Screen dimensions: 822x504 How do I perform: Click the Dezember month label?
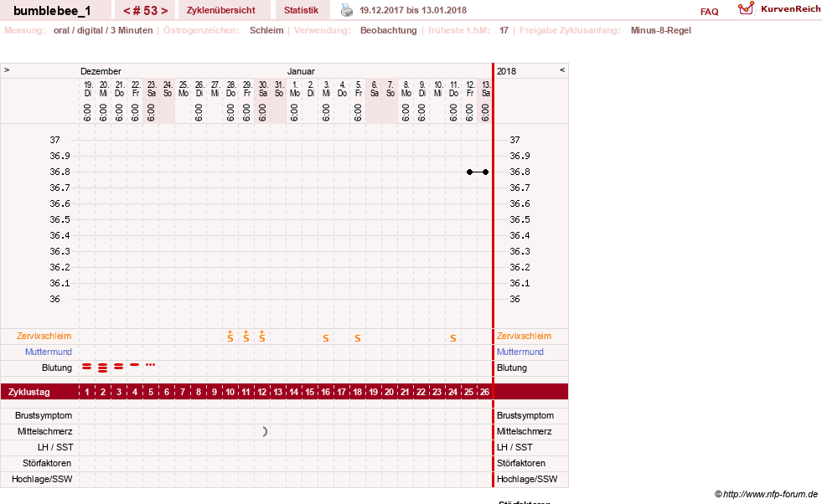[101, 71]
